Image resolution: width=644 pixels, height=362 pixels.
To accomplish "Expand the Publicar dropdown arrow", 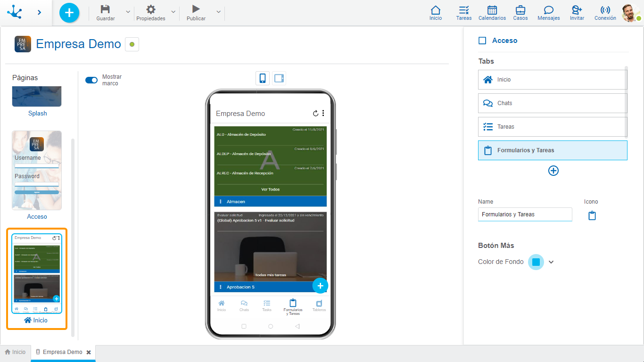I will click(218, 12).
